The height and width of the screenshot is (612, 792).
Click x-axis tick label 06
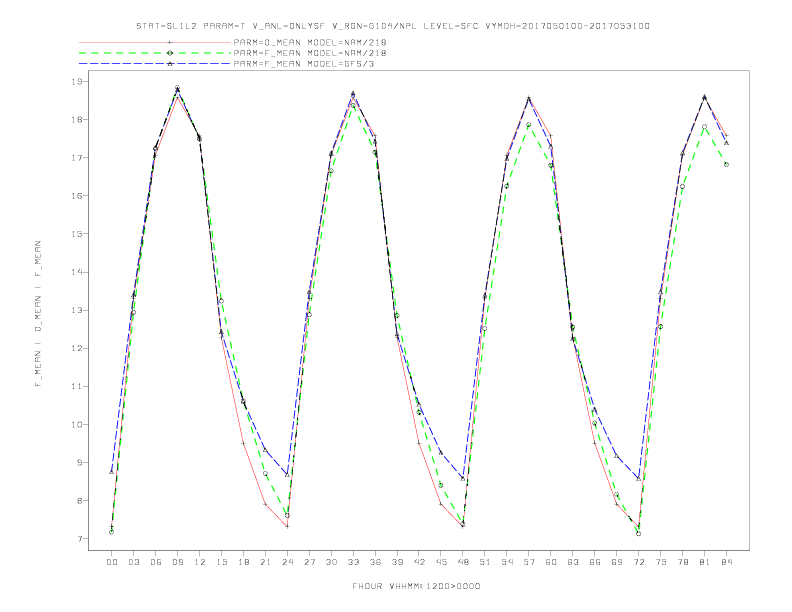[156, 562]
